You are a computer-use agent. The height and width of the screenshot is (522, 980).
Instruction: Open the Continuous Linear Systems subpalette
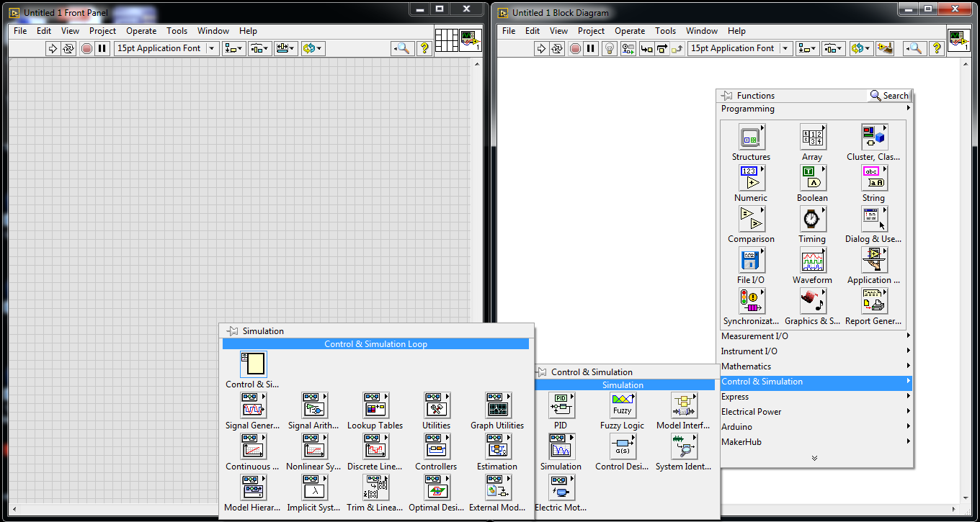point(253,447)
